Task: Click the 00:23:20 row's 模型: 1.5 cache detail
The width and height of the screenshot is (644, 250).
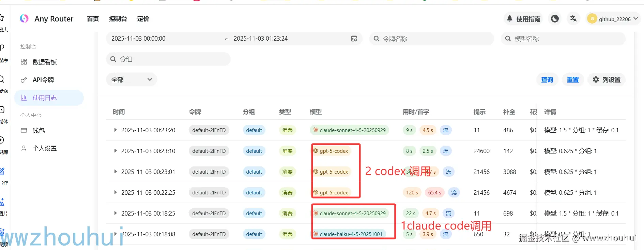Action: point(581,130)
